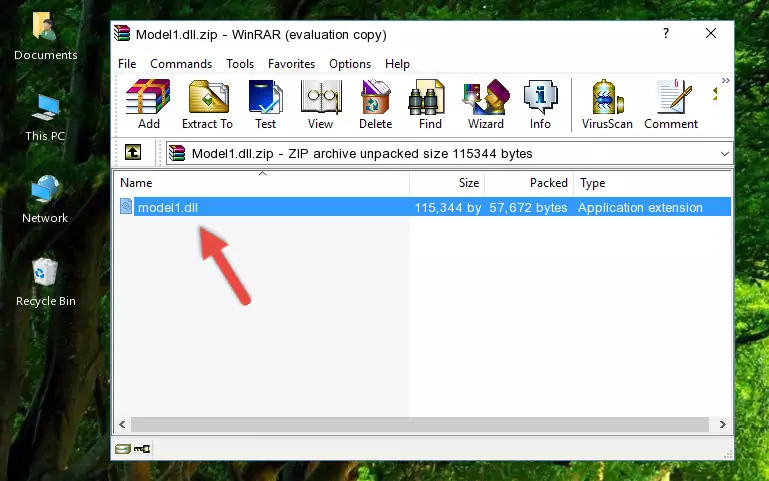Open the Options menu

click(x=350, y=64)
